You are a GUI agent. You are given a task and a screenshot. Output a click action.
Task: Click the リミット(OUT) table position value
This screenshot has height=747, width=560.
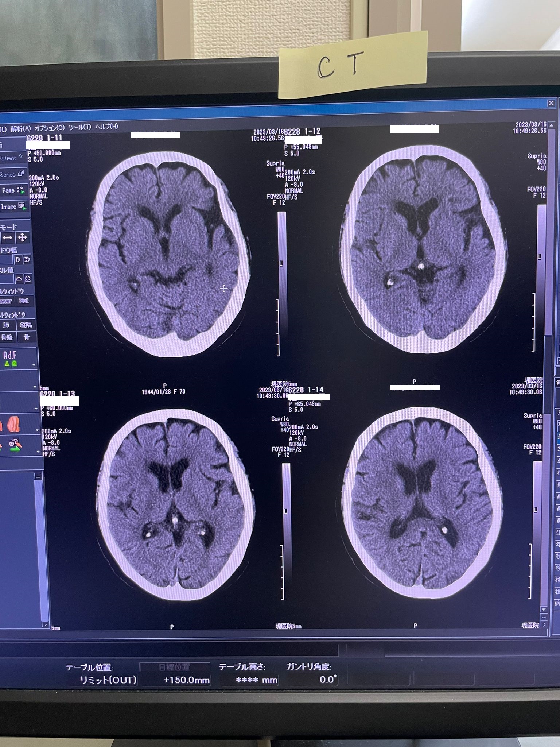tap(108, 680)
